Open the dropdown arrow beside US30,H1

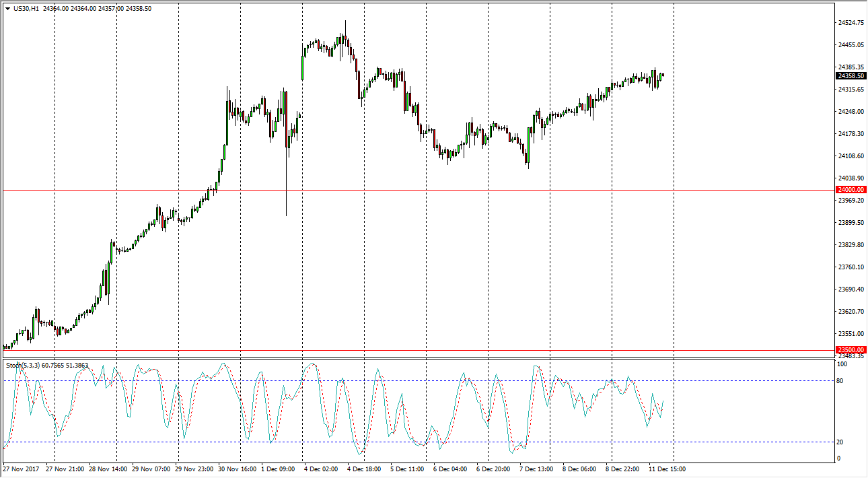pyautogui.click(x=7, y=8)
